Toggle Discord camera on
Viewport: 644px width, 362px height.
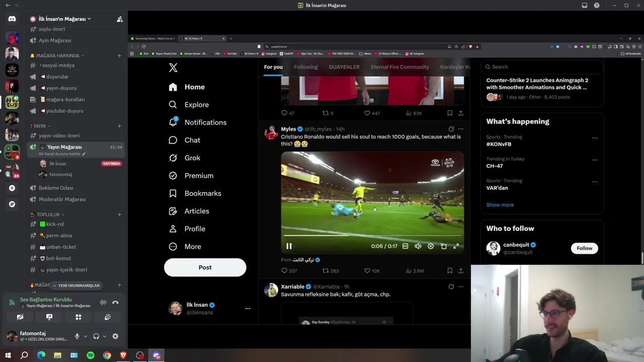(20, 317)
